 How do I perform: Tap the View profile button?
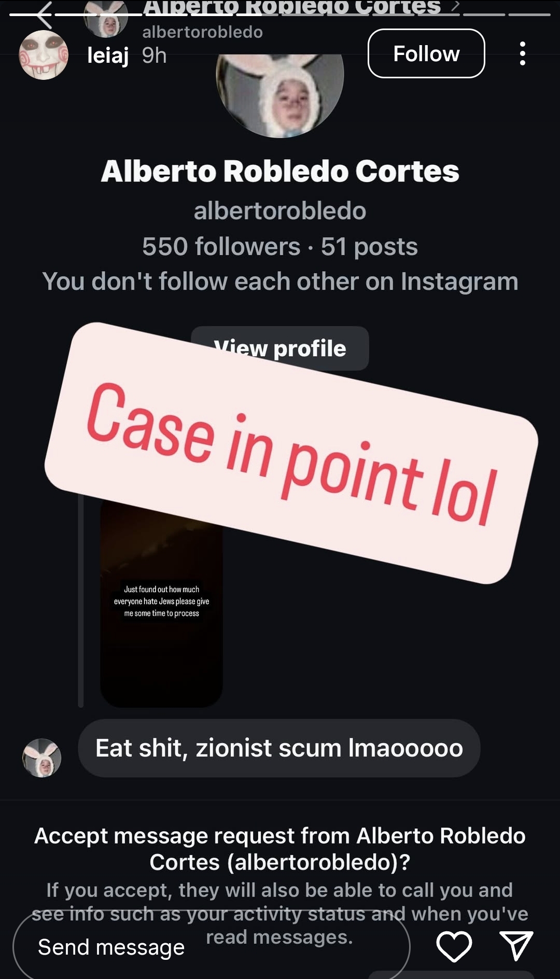coord(280,348)
